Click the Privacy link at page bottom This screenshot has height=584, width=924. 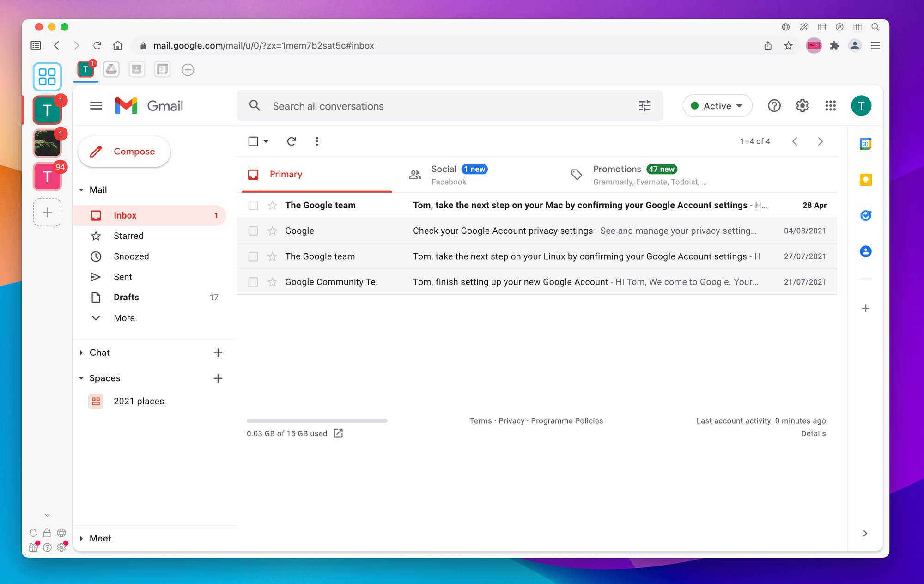(x=511, y=420)
